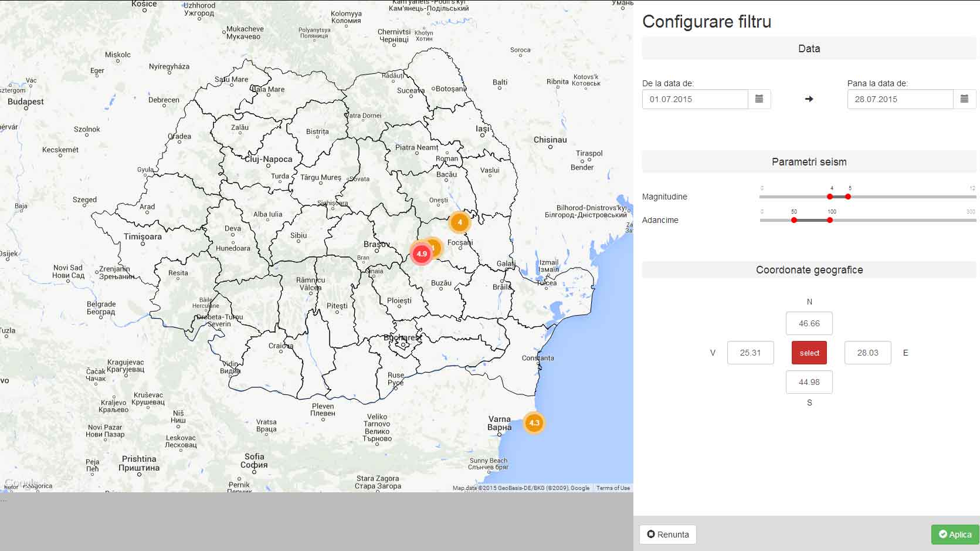The height and width of the screenshot is (551, 980).
Task: Click the Adancime slider lower handle at 50
Action: coord(794,220)
